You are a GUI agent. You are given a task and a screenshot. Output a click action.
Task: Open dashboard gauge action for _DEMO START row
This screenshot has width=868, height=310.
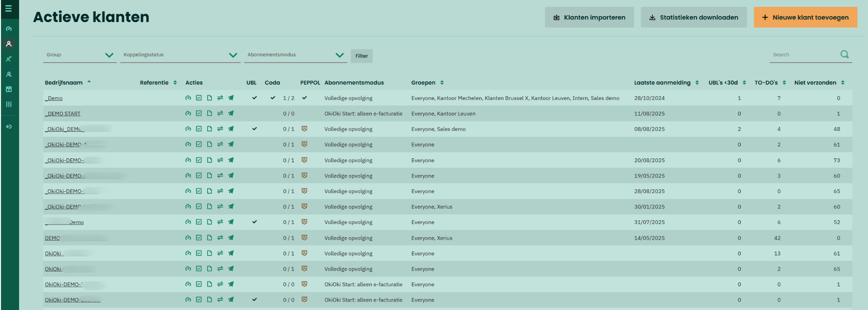188,113
